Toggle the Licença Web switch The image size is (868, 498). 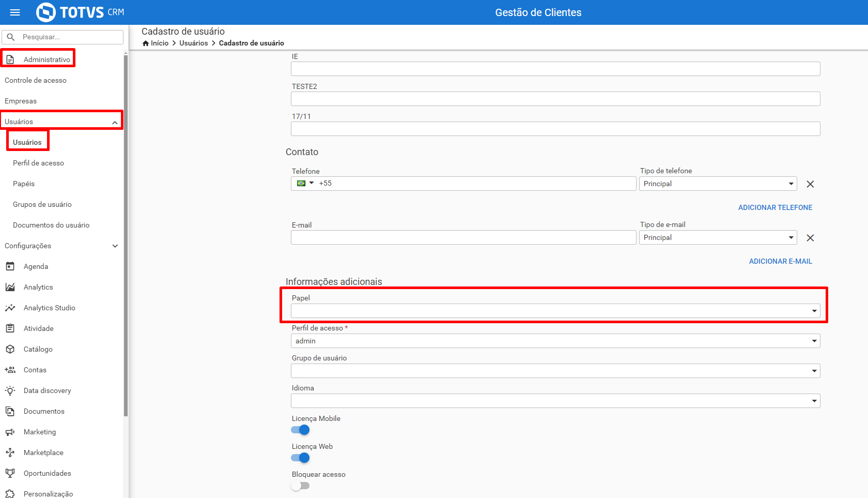click(x=300, y=458)
